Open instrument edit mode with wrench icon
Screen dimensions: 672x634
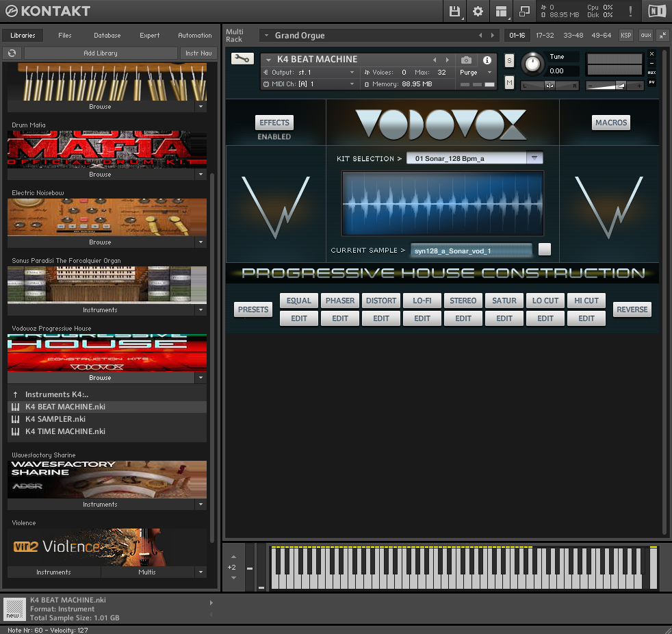tap(242, 59)
